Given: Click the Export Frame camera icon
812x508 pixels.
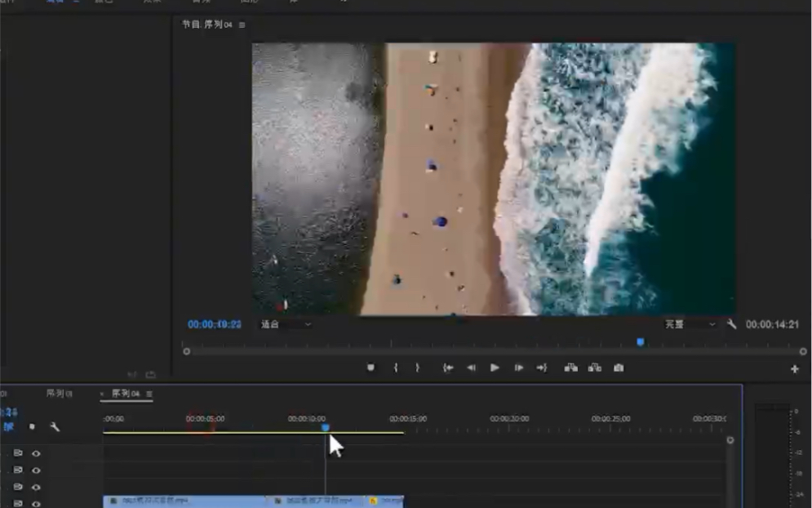Looking at the screenshot, I should [x=618, y=368].
